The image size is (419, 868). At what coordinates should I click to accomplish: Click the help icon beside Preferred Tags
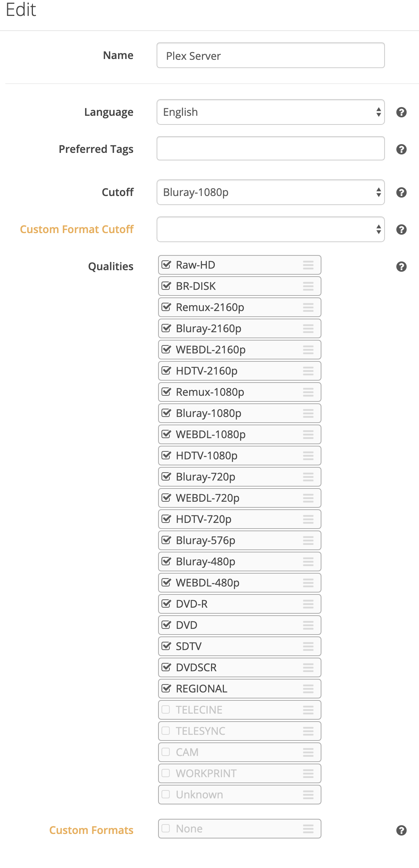click(x=402, y=148)
